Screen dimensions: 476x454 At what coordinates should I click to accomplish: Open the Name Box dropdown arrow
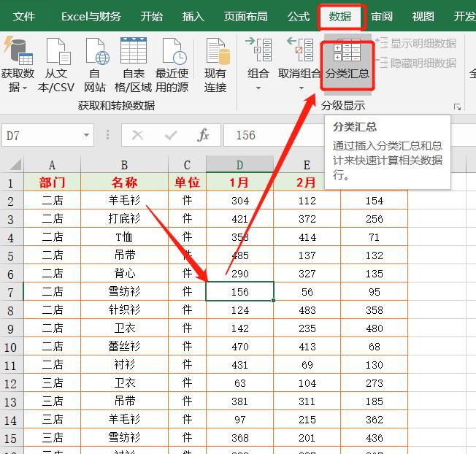tap(87, 135)
